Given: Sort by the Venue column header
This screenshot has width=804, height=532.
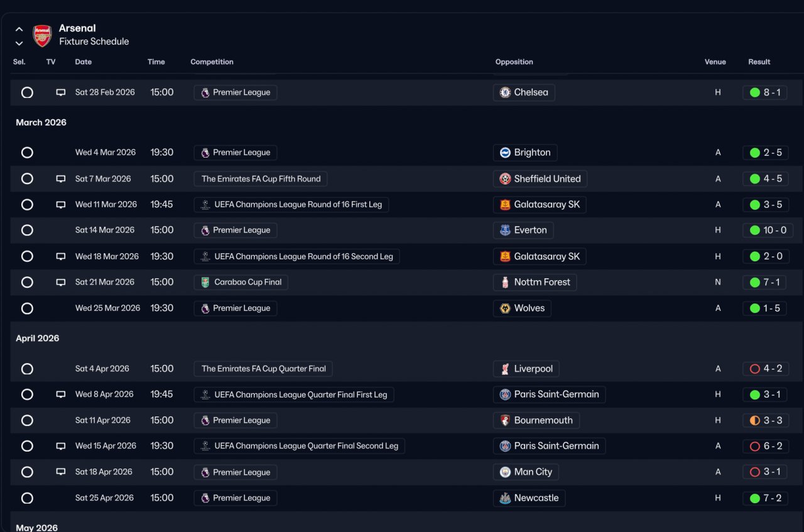Looking at the screenshot, I should [x=715, y=62].
